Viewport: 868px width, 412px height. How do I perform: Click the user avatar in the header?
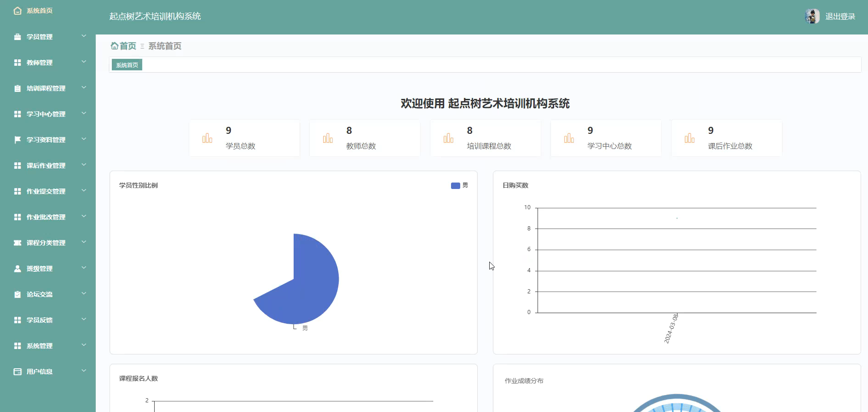(x=812, y=17)
